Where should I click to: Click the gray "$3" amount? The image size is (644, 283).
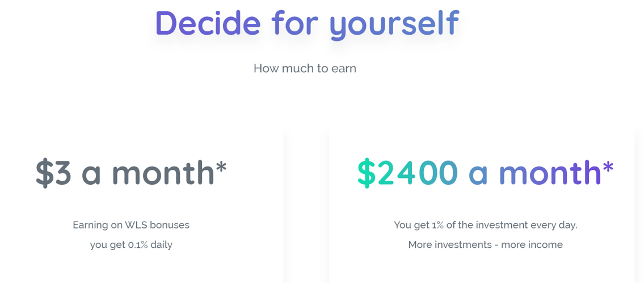pyautogui.click(x=53, y=173)
